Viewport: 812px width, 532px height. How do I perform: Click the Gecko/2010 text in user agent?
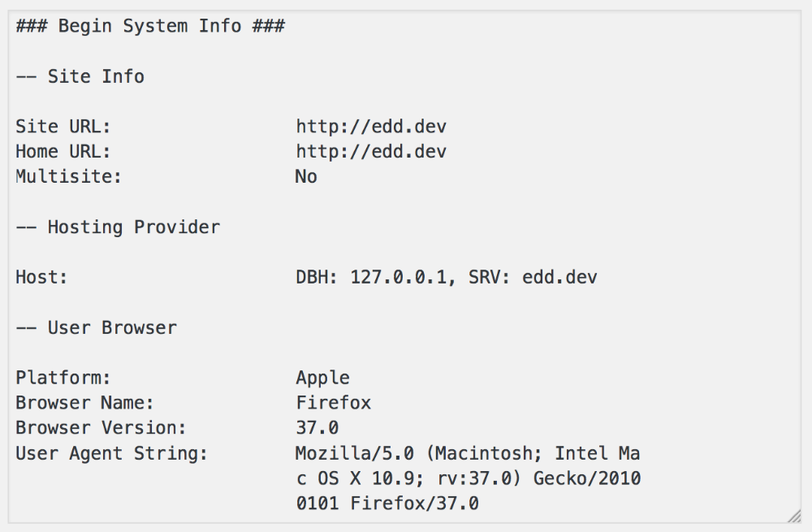[587, 478]
